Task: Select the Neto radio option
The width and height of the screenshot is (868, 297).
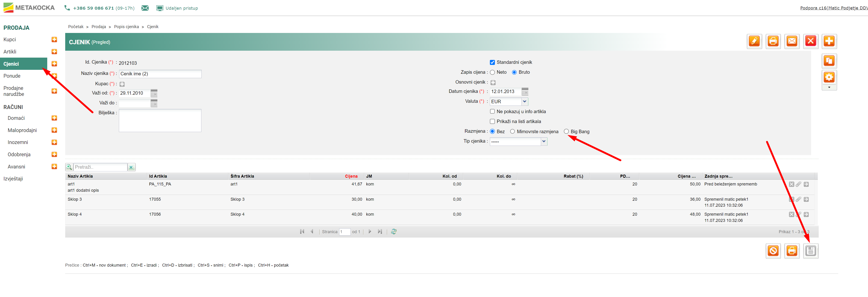Action: tap(492, 72)
